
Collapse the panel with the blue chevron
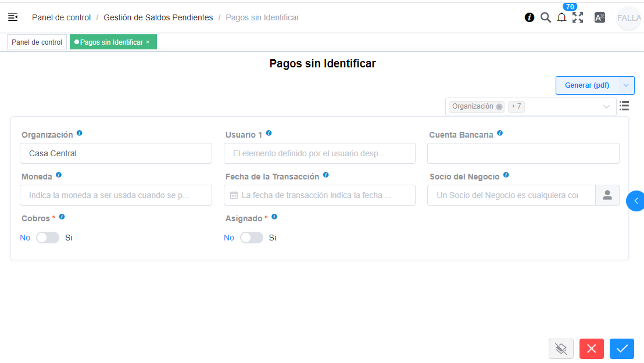(x=636, y=201)
